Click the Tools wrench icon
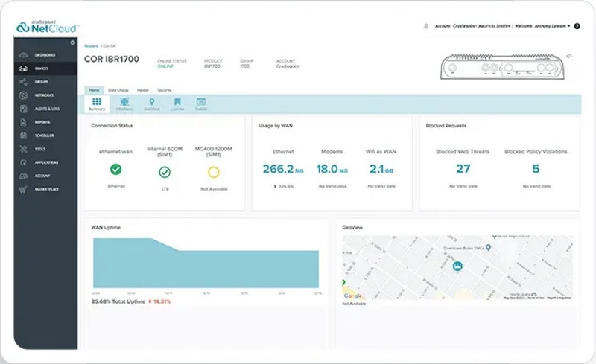The width and height of the screenshot is (596, 364). click(23, 149)
